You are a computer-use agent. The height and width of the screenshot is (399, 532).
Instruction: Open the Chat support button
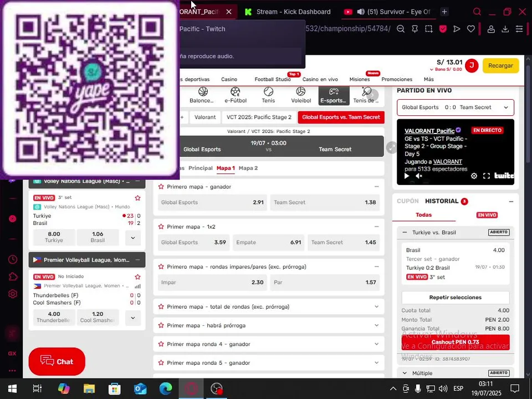point(57,362)
